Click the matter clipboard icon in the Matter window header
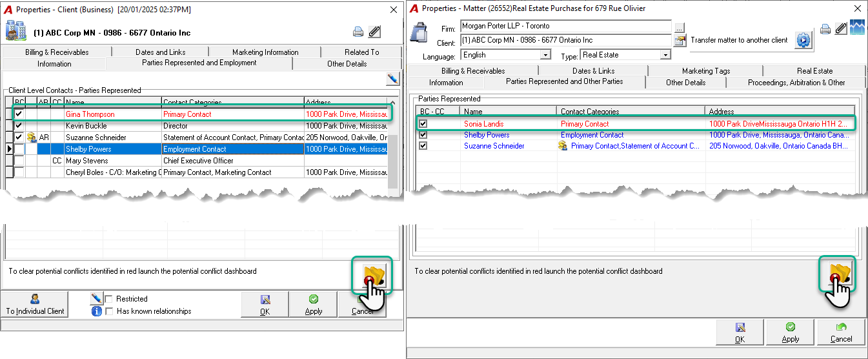This screenshot has width=868, height=359. (x=419, y=32)
